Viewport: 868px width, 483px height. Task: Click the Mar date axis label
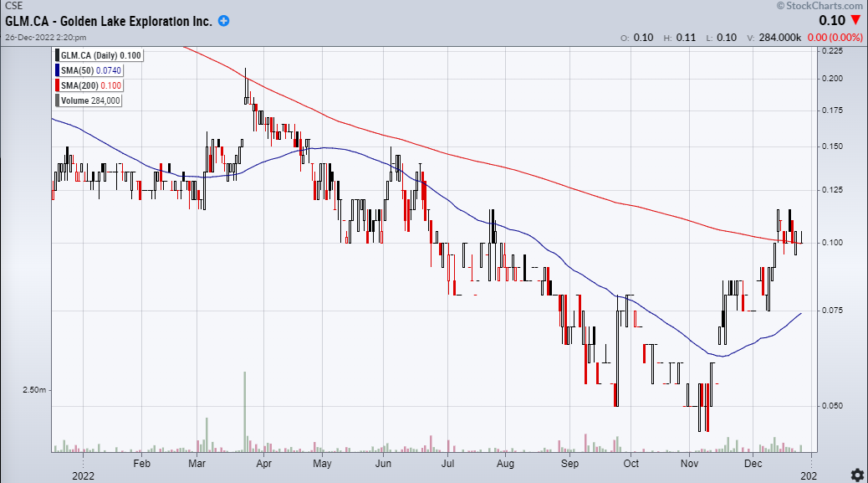tap(197, 464)
